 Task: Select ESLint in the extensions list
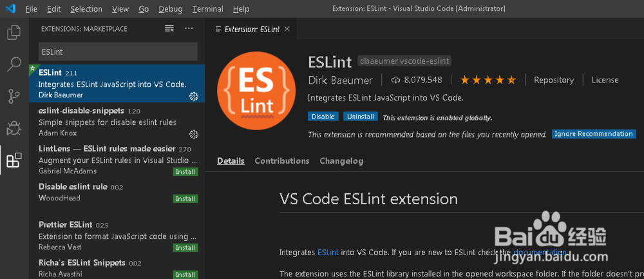(117, 83)
